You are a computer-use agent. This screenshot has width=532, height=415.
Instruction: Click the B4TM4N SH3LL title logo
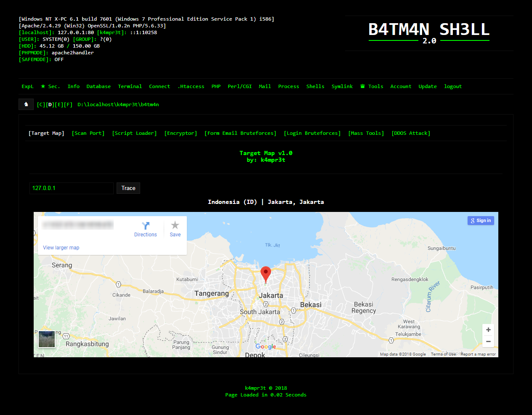pos(429,33)
